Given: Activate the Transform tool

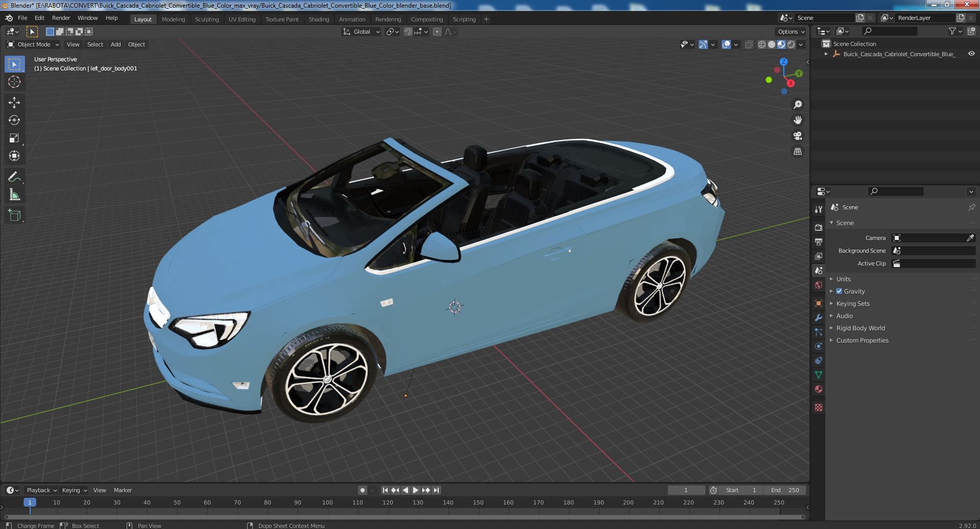Looking at the screenshot, I should point(14,156).
